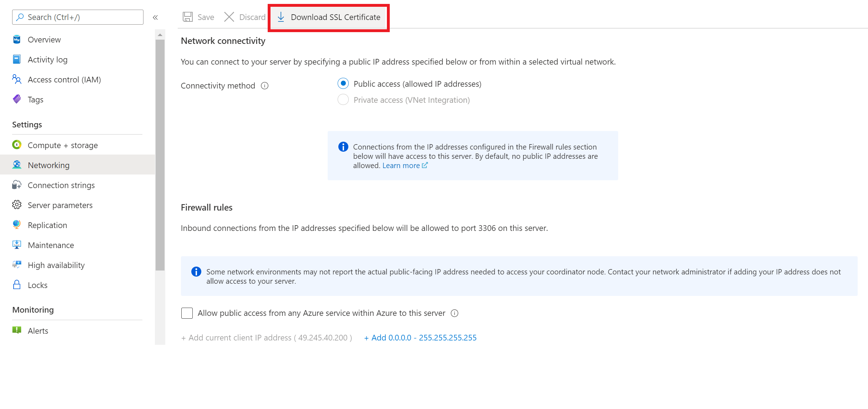Select Private access VNet Integration

point(343,100)
